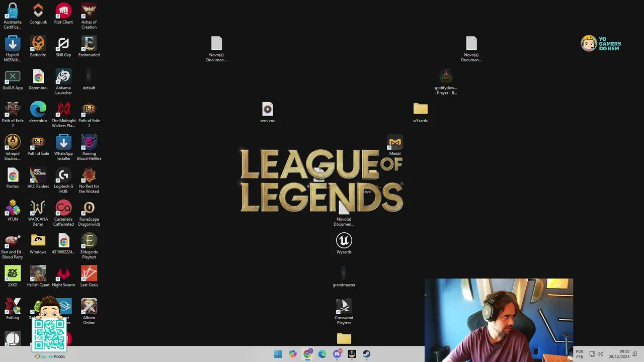Select the WARCANA Demo icon
This screenshot has height=362, width=644.
point(38,213)
